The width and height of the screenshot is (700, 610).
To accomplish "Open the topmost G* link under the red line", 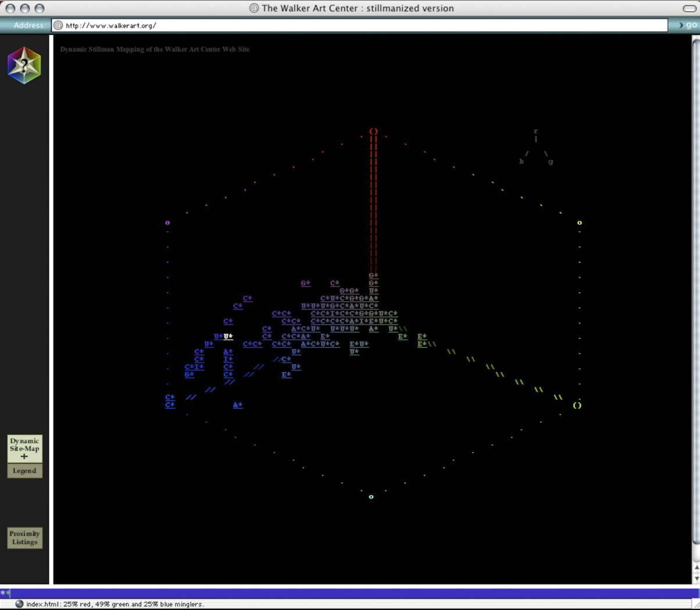I will (x=373, y=275).
